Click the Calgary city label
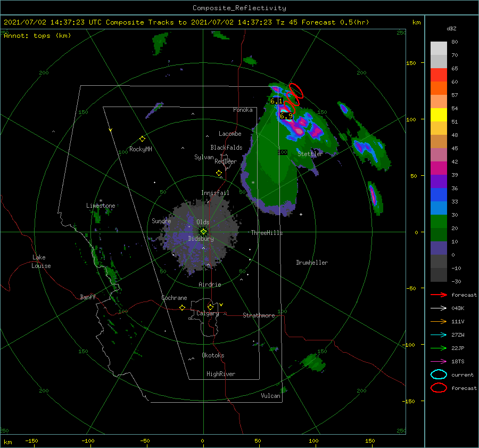The height and width of the screenshot is (448, 479). tap(208, 313)
